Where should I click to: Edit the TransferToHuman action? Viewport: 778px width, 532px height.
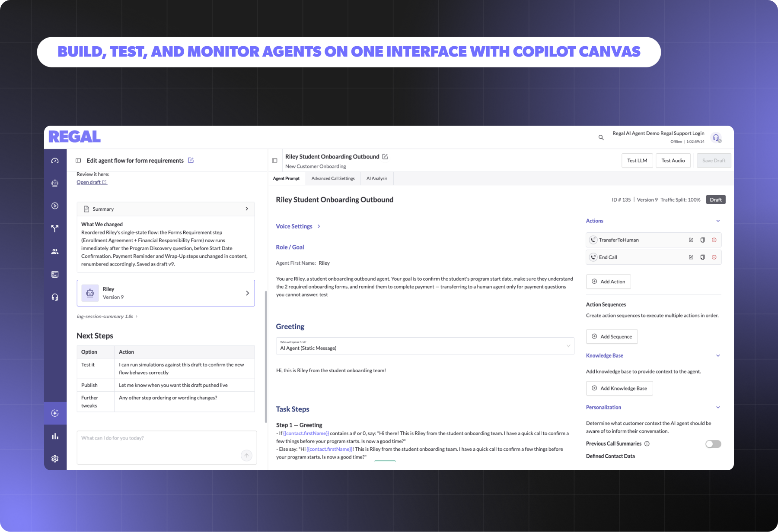691,240
